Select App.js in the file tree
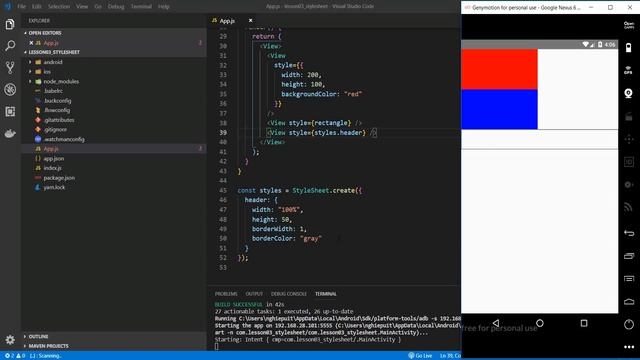 (x=51, y=149)
